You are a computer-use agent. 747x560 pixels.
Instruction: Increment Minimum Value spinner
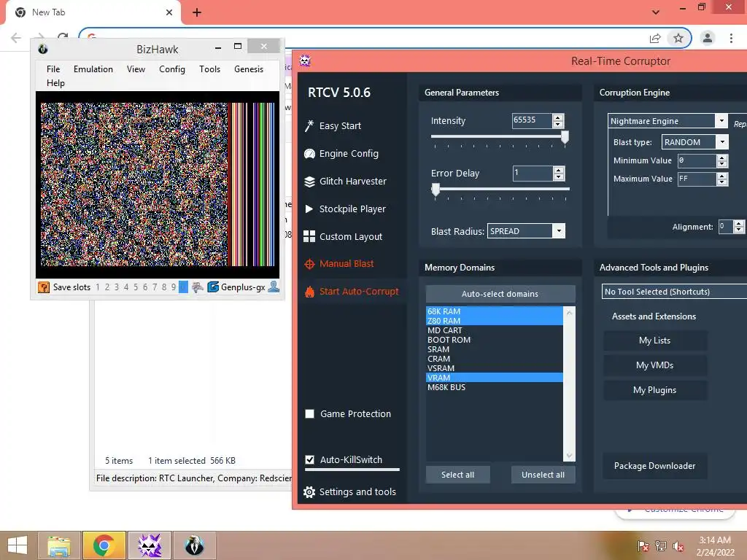coord(722,157)
